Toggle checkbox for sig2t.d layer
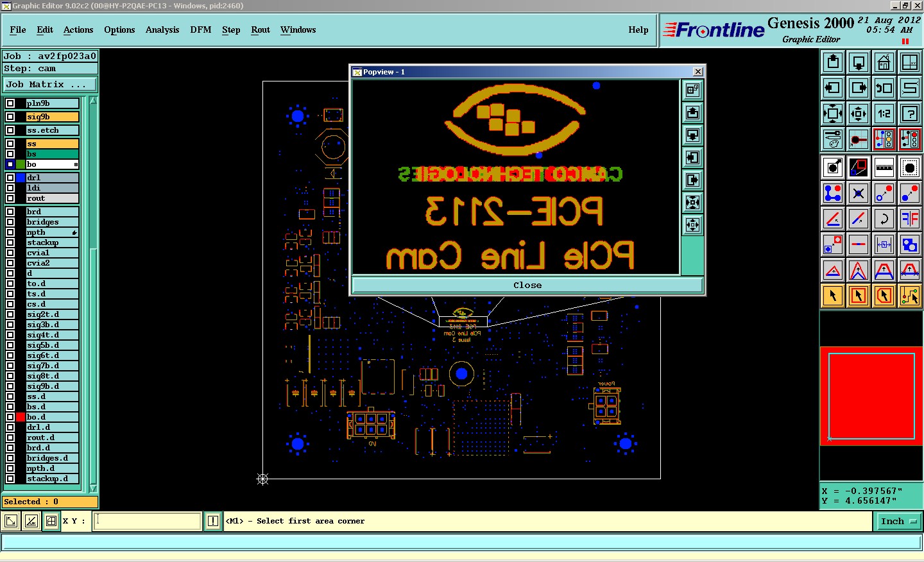 [x=10, y=314]
